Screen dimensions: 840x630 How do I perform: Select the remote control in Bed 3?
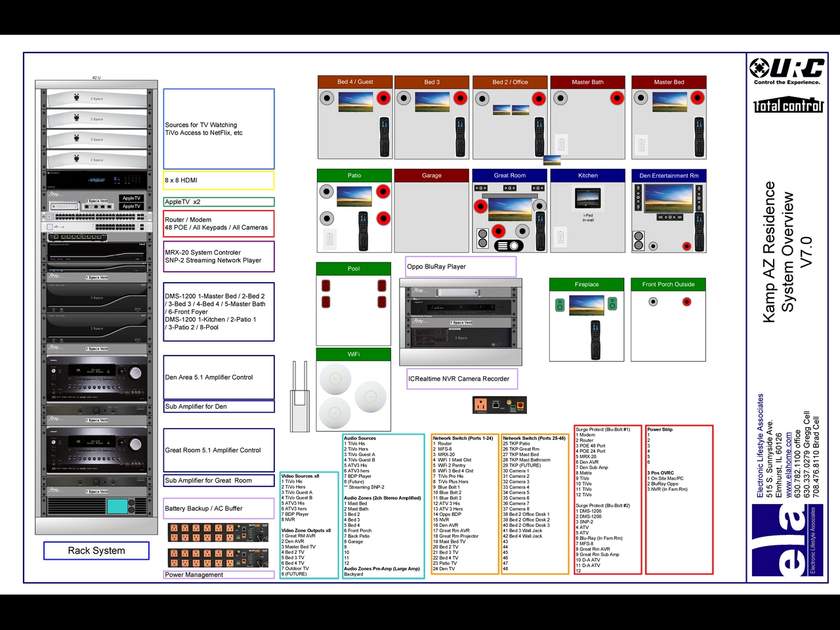[461, 136]
